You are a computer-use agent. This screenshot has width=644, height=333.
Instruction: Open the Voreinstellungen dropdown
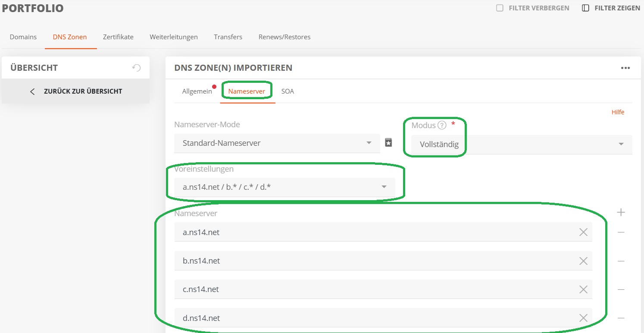coord(284,187)
